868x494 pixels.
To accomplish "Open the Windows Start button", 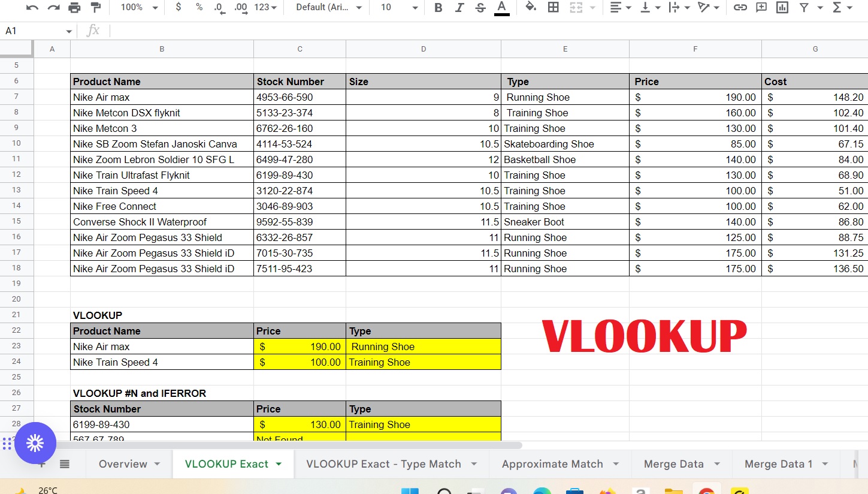I will click(410, 491).
